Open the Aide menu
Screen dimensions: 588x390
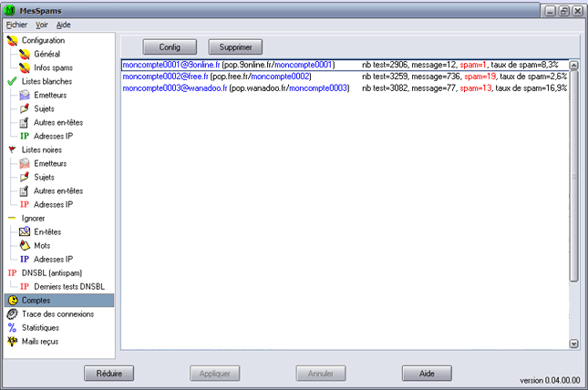(63, 25)
